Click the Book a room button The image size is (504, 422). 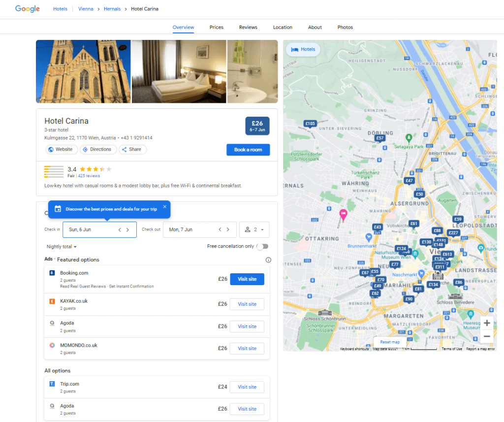[248, 150]
